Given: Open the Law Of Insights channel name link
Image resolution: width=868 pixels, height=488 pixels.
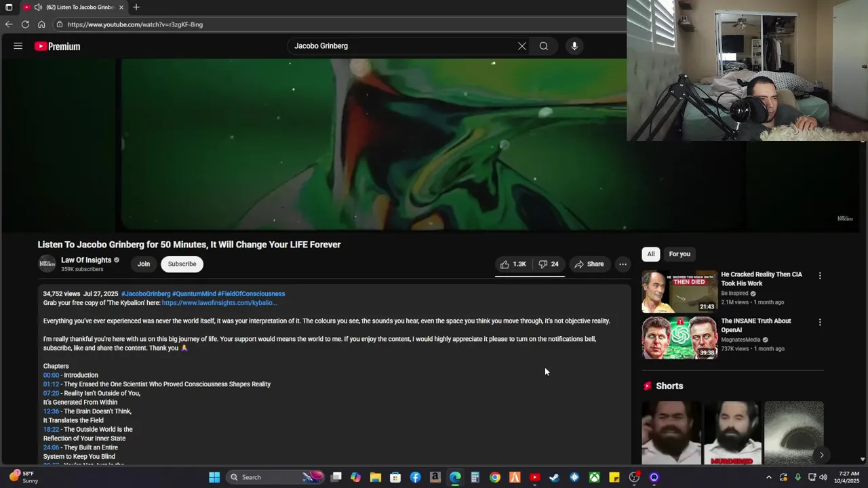Looking at the screenshot, I should (x=86, y=260).
